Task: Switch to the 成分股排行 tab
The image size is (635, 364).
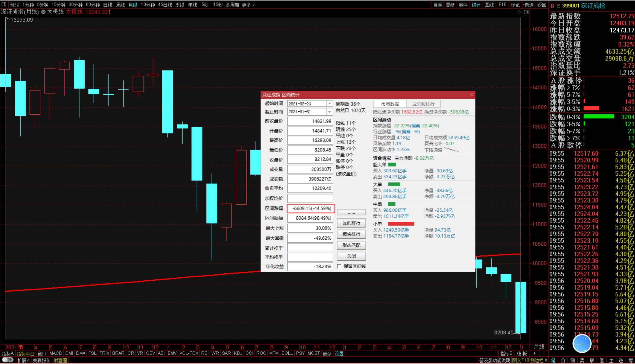Action: tap(423, 104)
